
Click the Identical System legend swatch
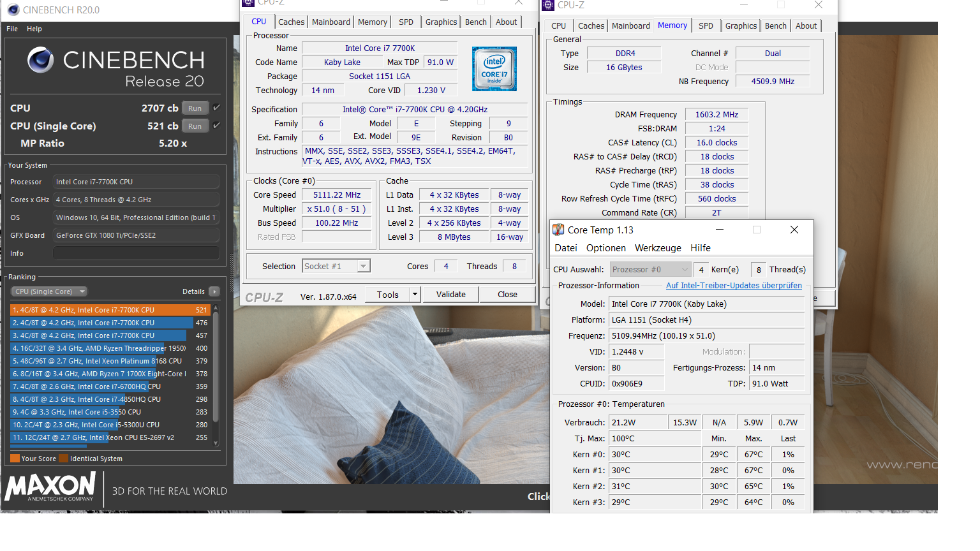point(63,459)
